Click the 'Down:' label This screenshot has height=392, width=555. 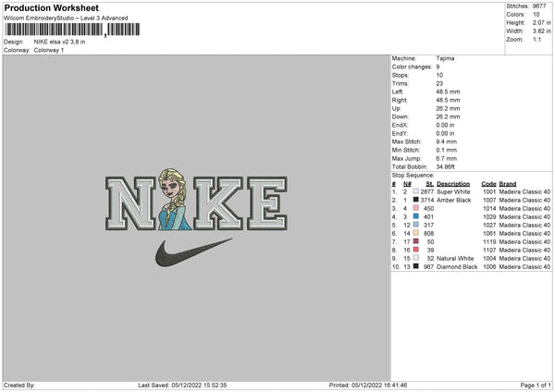(x=400, y=116)
